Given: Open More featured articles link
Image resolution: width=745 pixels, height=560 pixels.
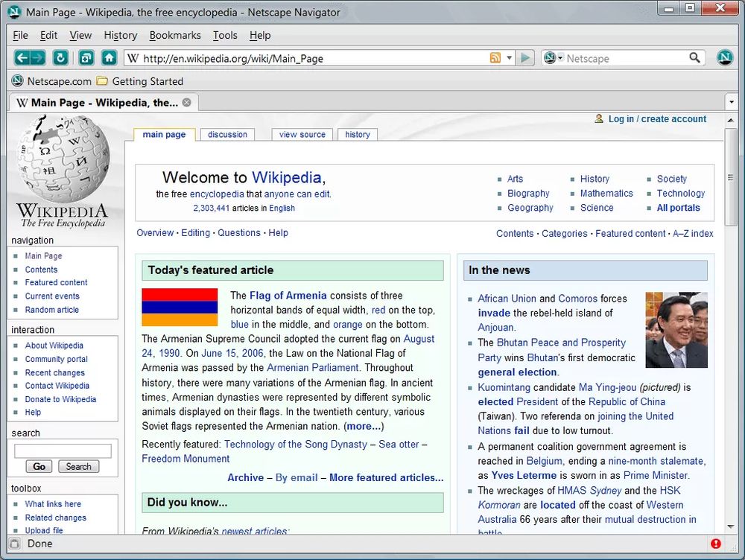Looking at the screenshot, I should tap(386, 477).
